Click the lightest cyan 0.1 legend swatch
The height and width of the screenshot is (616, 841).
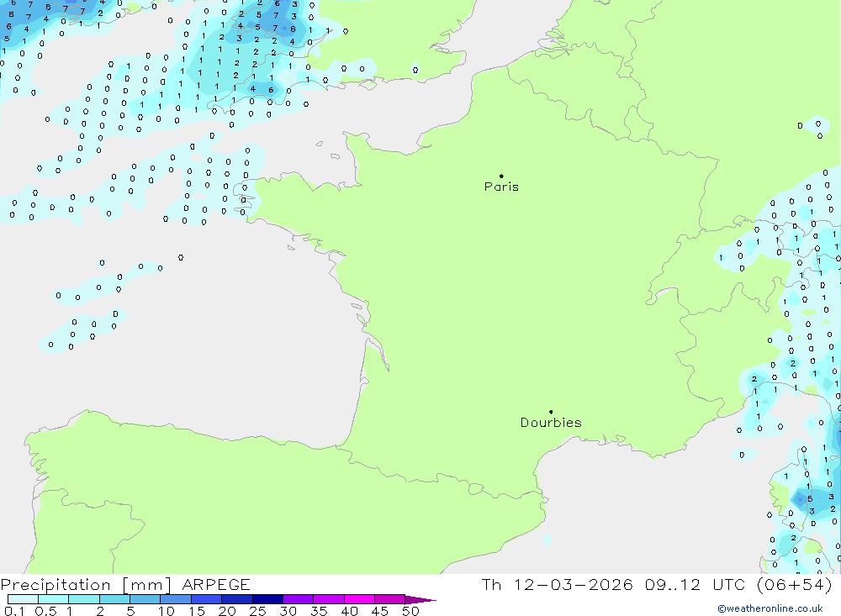(x=23, y=599)
